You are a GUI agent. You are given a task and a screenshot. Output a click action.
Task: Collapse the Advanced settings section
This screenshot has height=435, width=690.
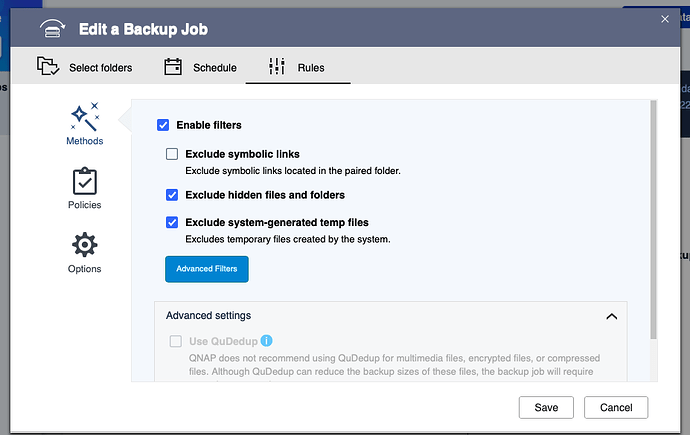[x=612, y=316]
